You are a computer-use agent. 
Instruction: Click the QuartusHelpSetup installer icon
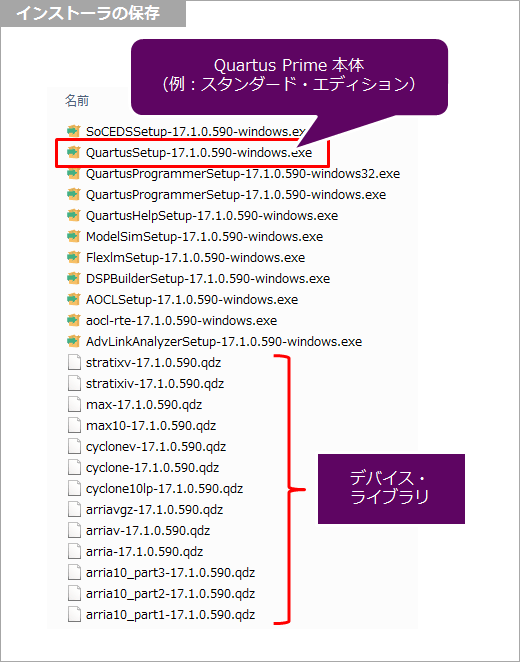[x=73, y=215]
